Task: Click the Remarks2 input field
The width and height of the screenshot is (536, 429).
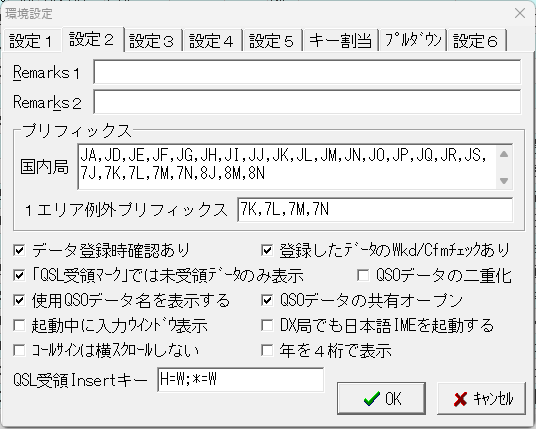Action: pos(307,102)
